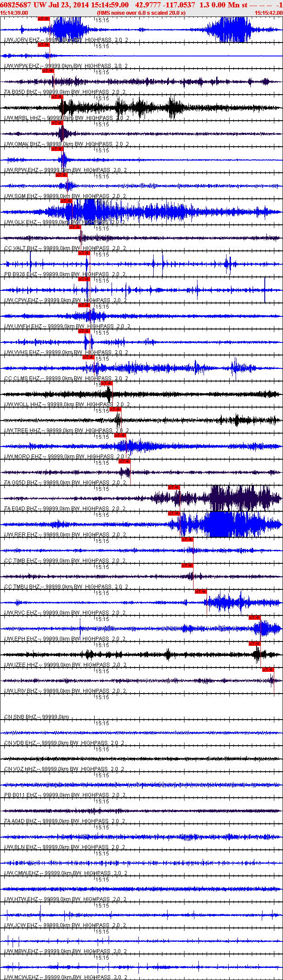Select the red pick marker on UW.GLK trace
283x980 pixels.
pos(66,201)
